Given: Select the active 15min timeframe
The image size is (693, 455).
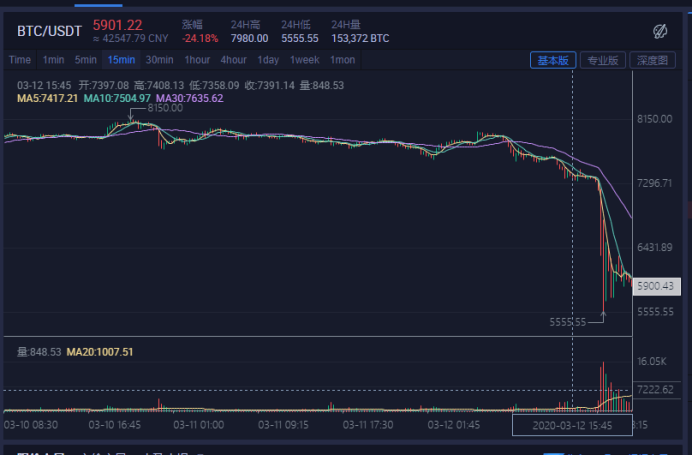Looking at the screenshot, I should [x=121, y=60].
